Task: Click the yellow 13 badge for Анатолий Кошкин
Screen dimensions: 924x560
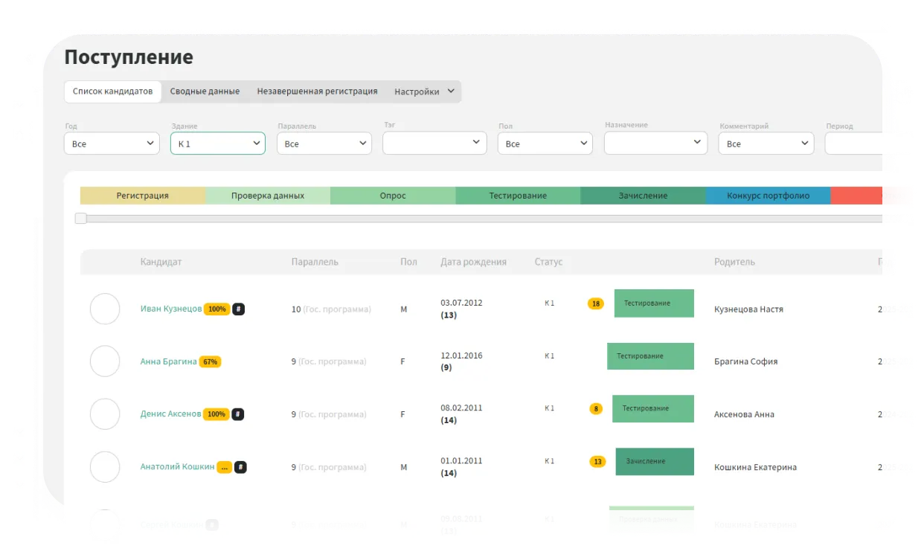Action: click(597, 462)
